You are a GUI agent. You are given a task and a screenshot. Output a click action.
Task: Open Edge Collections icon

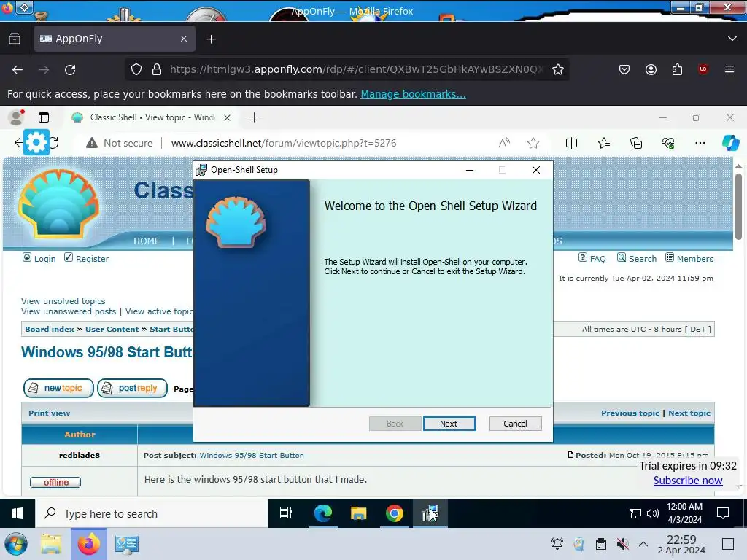636,143
